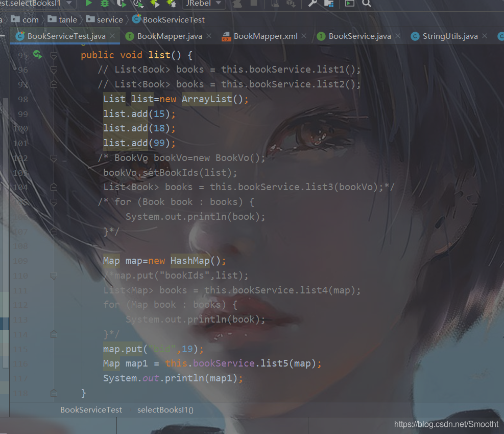Screen dimensions: 504x434
Task: Click the 'HashMap' text on line 109
Action: (x=190, y=261)
